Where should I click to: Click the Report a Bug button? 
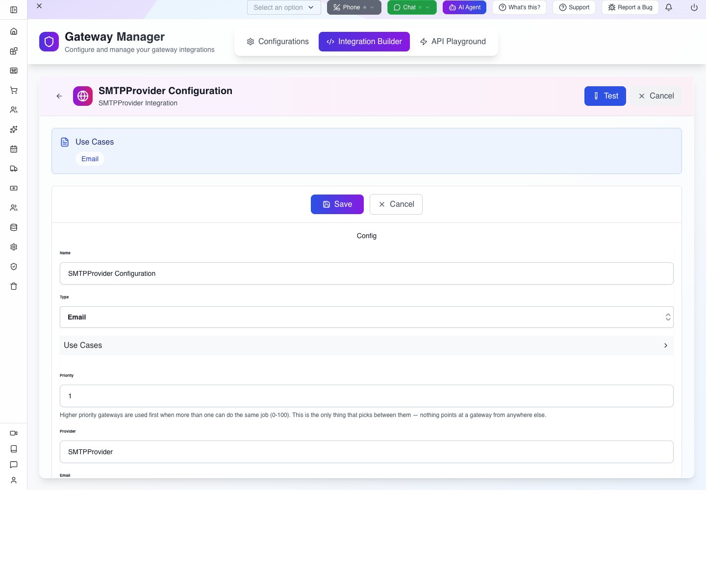pos(630,7)
